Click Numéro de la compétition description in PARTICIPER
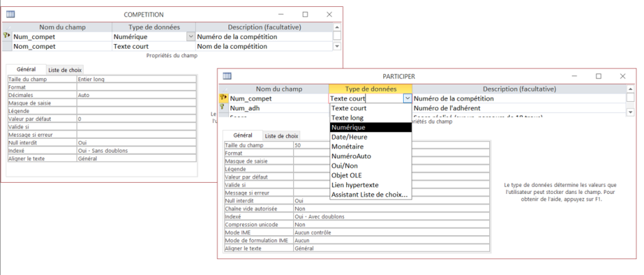Viewport: 644px width, 275px height. pyautogui.click(x=519, y=98)
